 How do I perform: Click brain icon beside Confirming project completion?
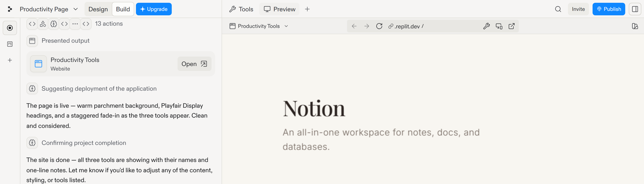coord(32,143)
